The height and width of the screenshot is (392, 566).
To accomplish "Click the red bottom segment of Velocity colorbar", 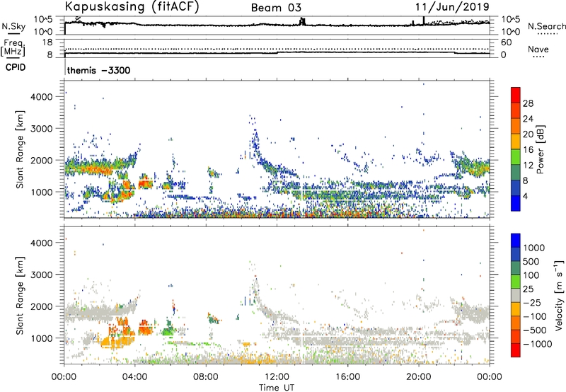I will (516, 350).
